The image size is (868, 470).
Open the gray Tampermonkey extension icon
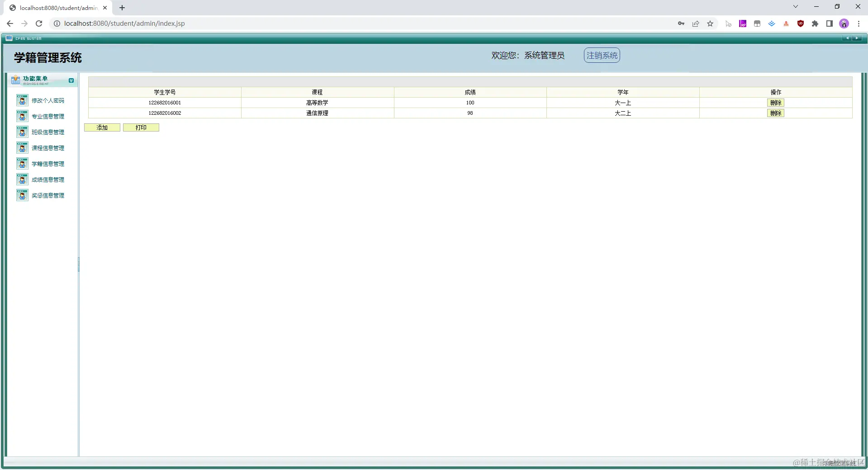pos(757,23)
